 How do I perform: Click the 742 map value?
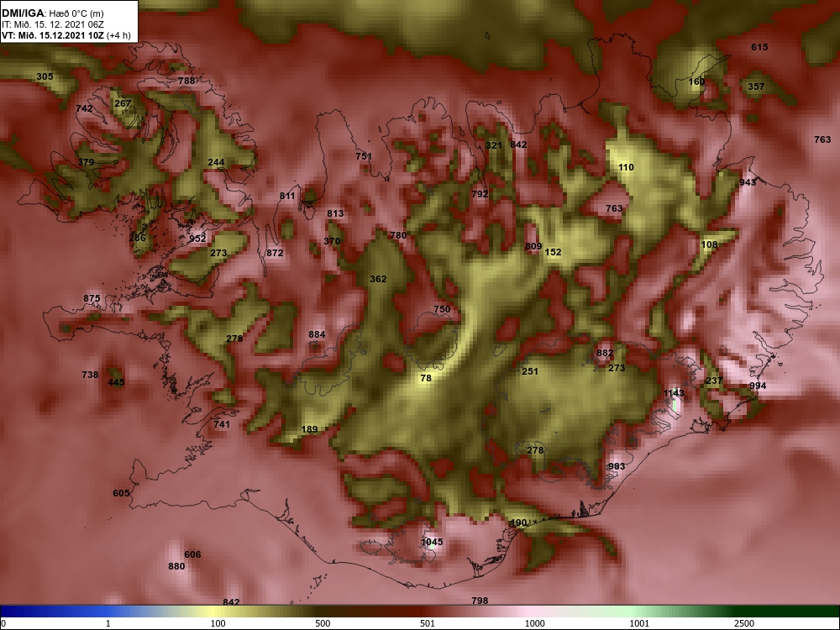84,108
